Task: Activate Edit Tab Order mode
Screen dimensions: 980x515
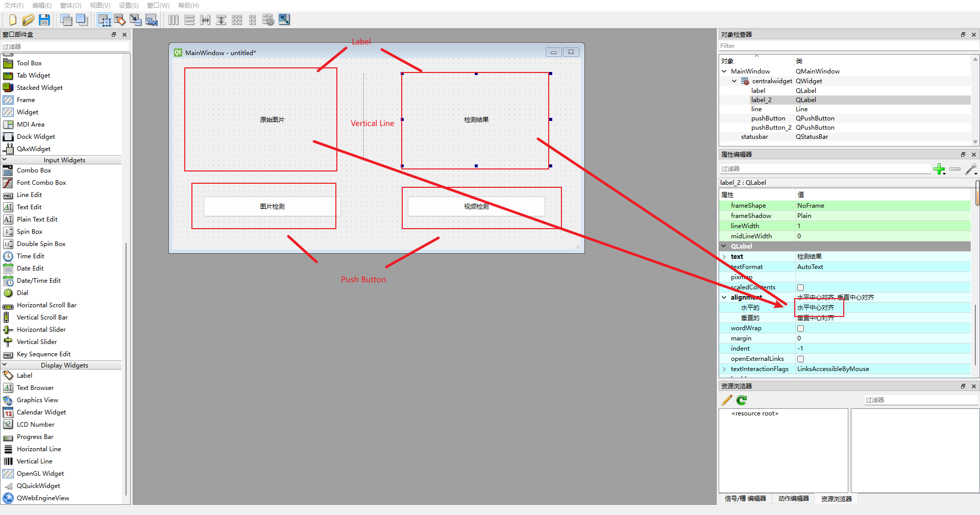Action: (151, 20)
